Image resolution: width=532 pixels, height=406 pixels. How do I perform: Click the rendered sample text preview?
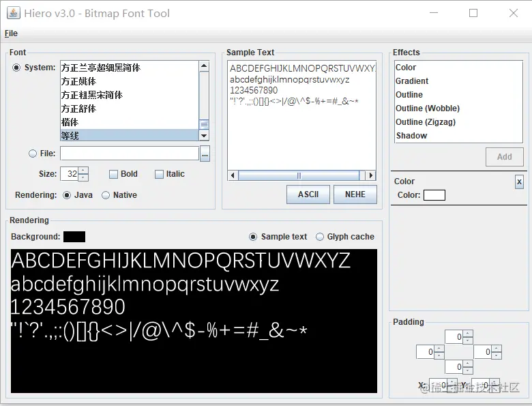(194, 321)
